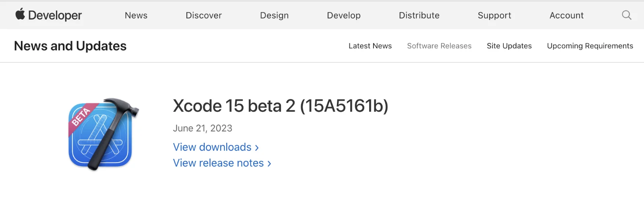Open the Upcoming Requirements tab
The height and width of the screenshot is (221, 644).
point(590,46)
